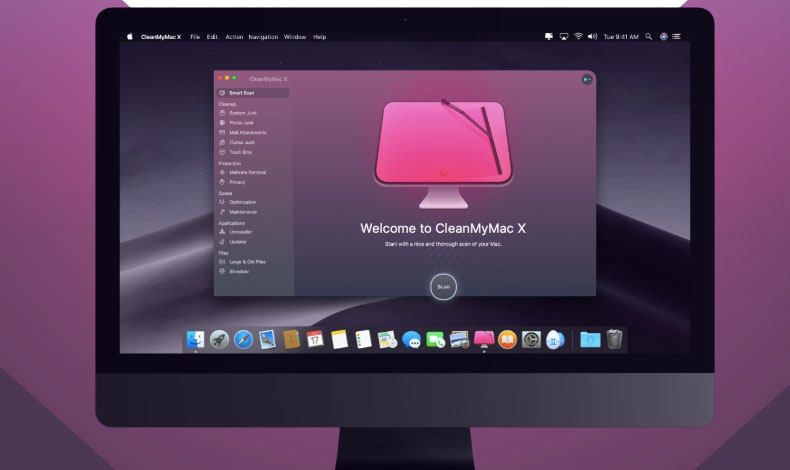Select Maintenance in the sidebar
790x470 pixels.
tap(243, 212)
